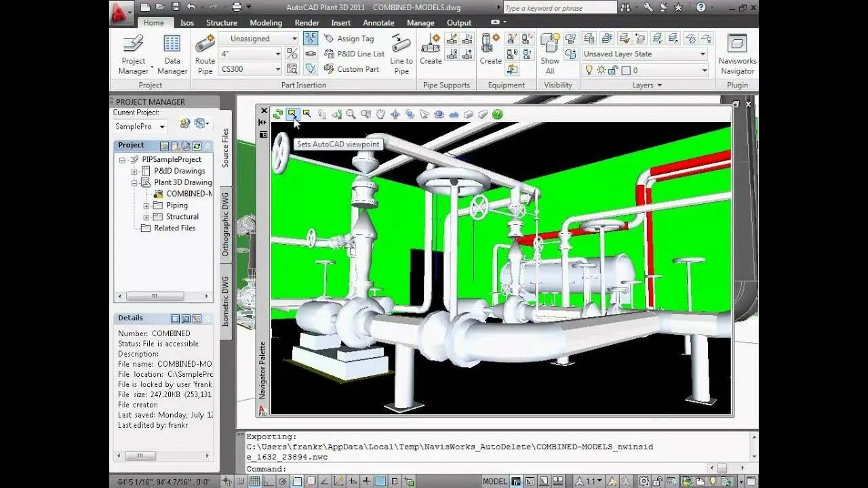The width and height of the screenshot is (868, 488).
Task: Click the Sets AutoCAD viewpoint icon
Action: [292, 115]
